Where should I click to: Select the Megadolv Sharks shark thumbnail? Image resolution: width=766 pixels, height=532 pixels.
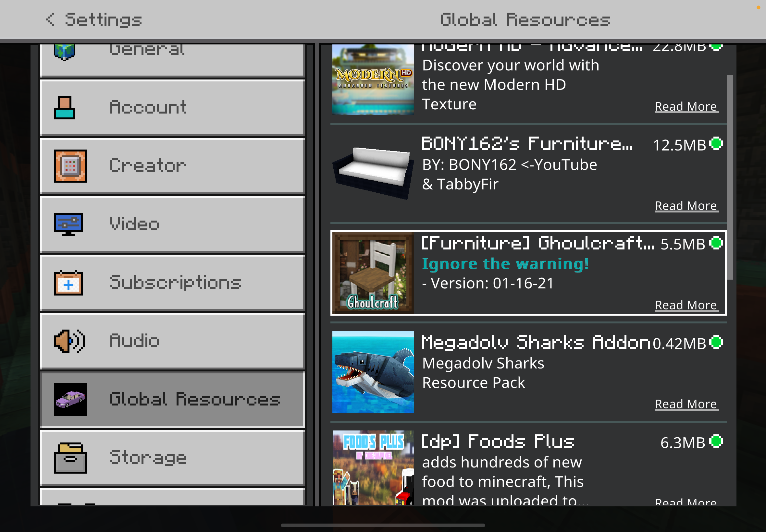373,372
